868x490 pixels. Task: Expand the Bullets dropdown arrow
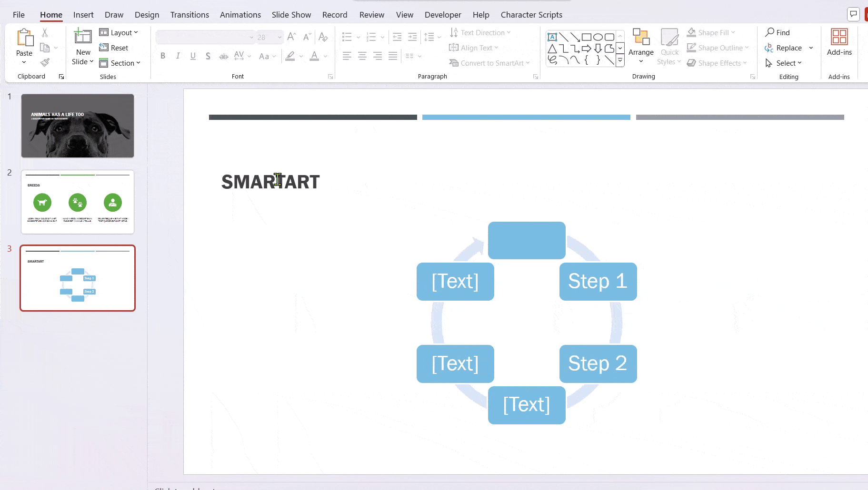tap(358, 37)
